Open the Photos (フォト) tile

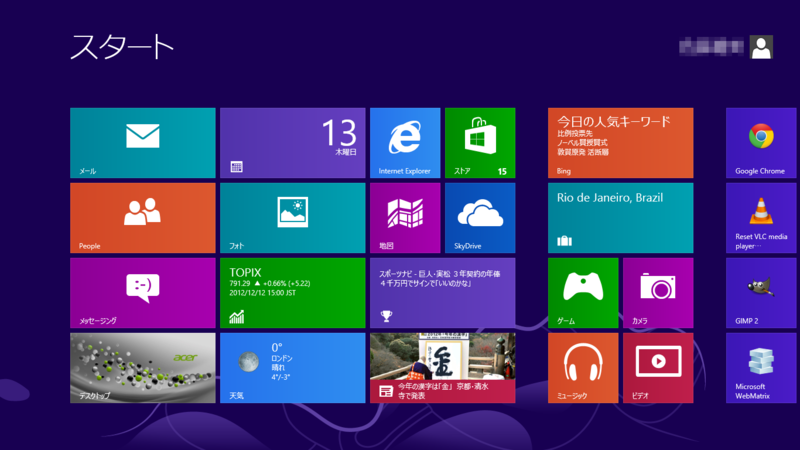point(292,218)
